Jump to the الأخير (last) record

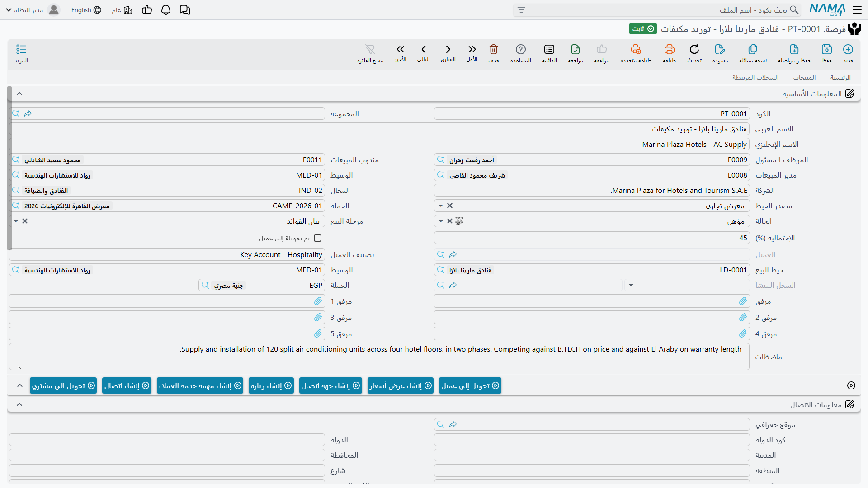400,53
